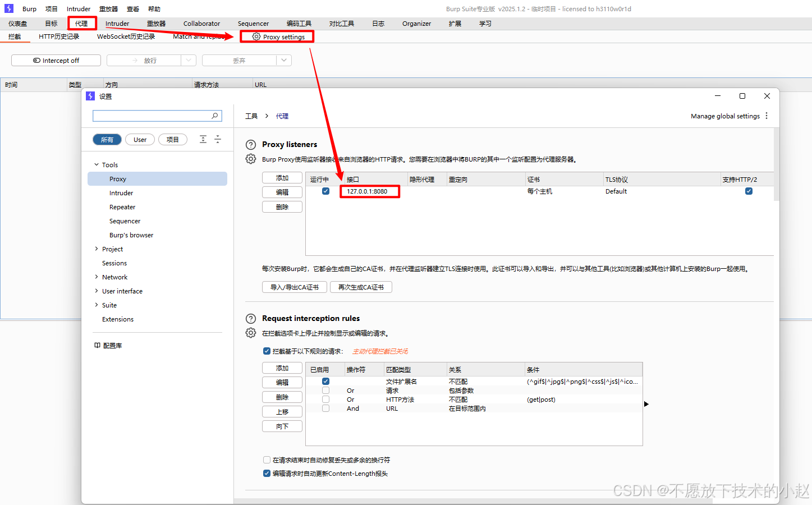Enable auto-fix missing newlines checkbox
Image resolution: width=812 pixels, height=505 pixels.
[267, 460]
